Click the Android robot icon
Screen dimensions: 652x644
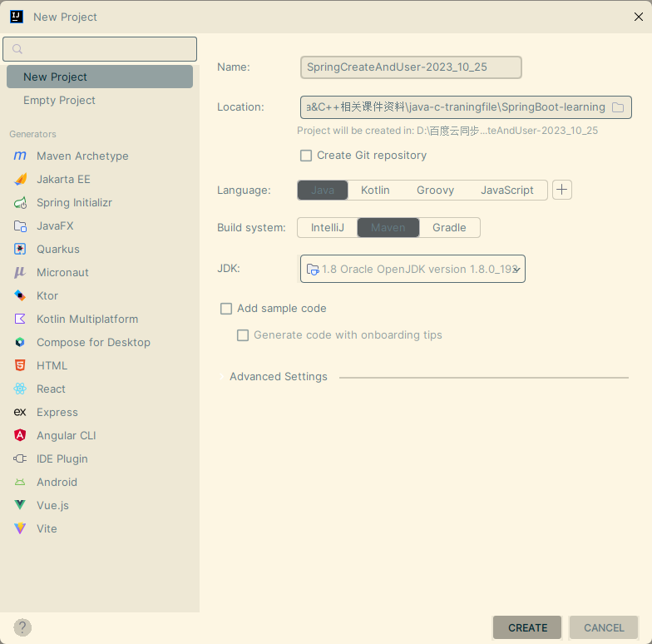(x=20, y=483)
